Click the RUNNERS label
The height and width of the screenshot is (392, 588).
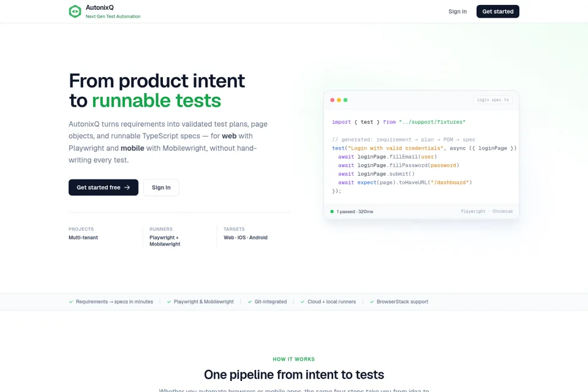tap(161, 229)
